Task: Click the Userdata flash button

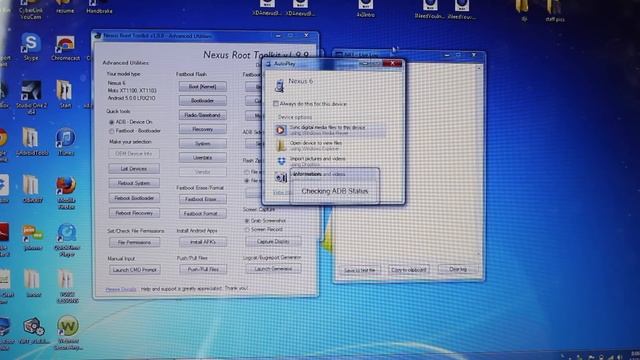Action: click(202, 158)
